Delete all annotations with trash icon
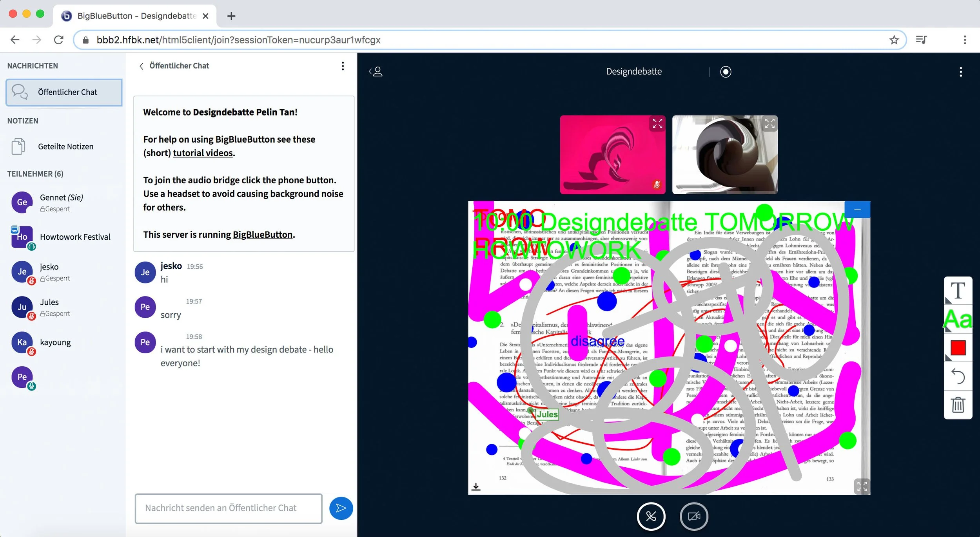This screenshot has width=980, height=537. [x=958, y=405]
